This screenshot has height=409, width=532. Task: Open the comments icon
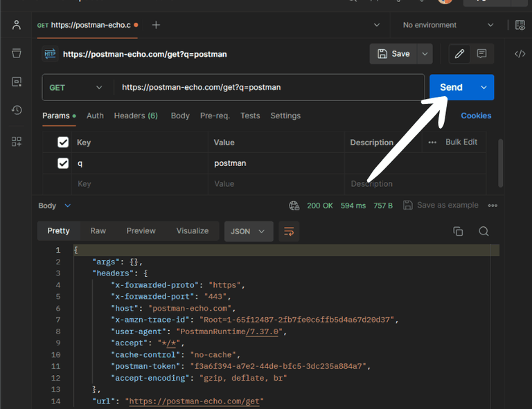tap(481, 54)
